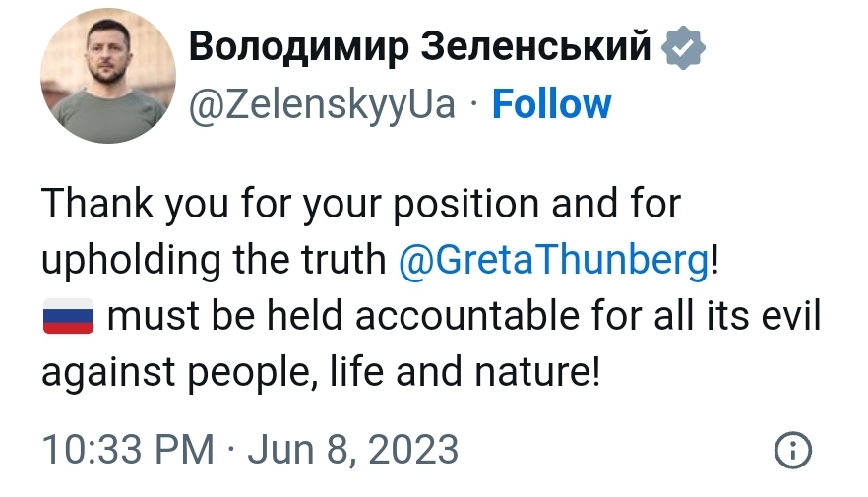Click the @ZelenskyyUa handle
Image resolution: width=868 pixels, height=497 pixels.
coord(321,103)
